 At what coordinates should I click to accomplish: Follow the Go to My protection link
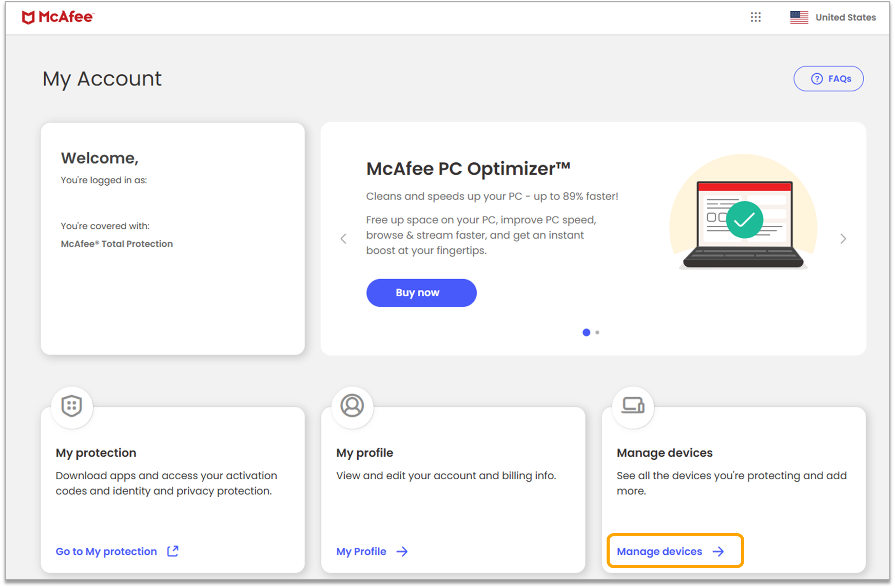pos(106,552)
